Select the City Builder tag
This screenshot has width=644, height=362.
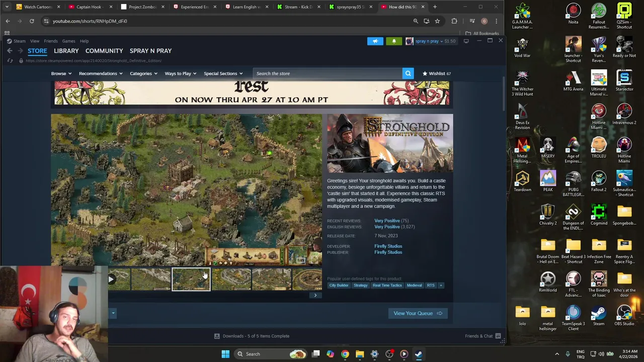point(339,286)
